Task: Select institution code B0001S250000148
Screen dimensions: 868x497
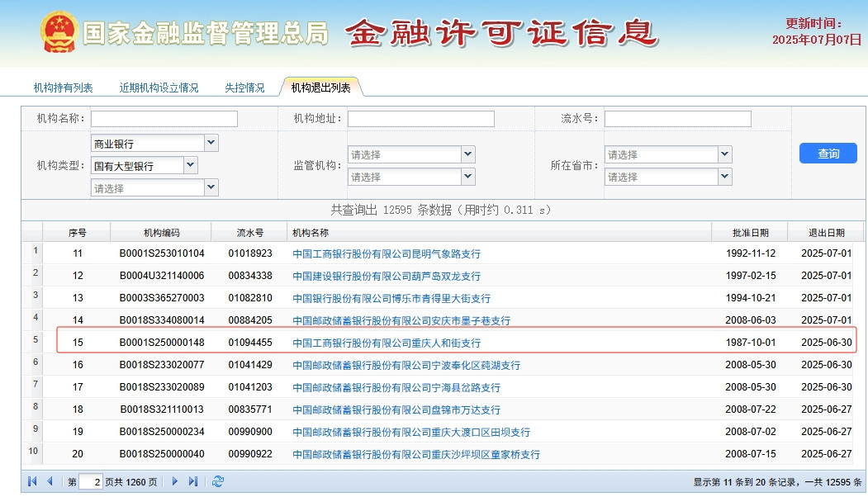Action: [x=162, y=343]
